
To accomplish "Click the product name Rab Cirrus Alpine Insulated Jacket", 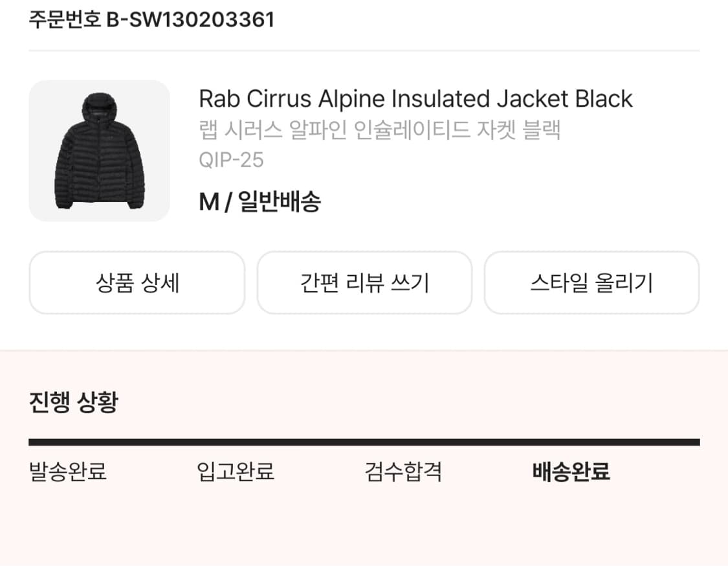I will [415, 98].
